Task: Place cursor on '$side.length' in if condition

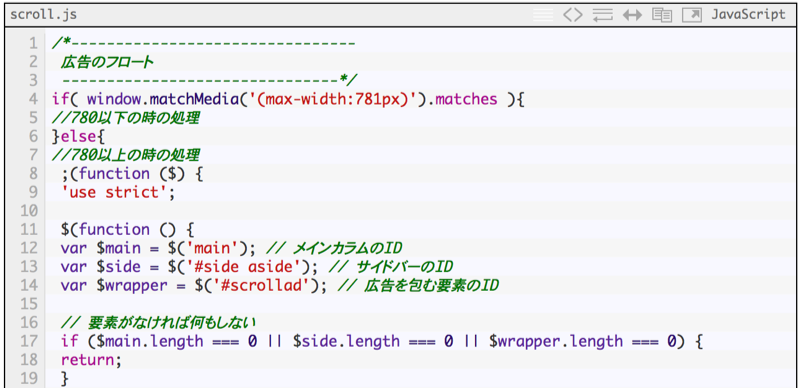Action: coord(346,341)
